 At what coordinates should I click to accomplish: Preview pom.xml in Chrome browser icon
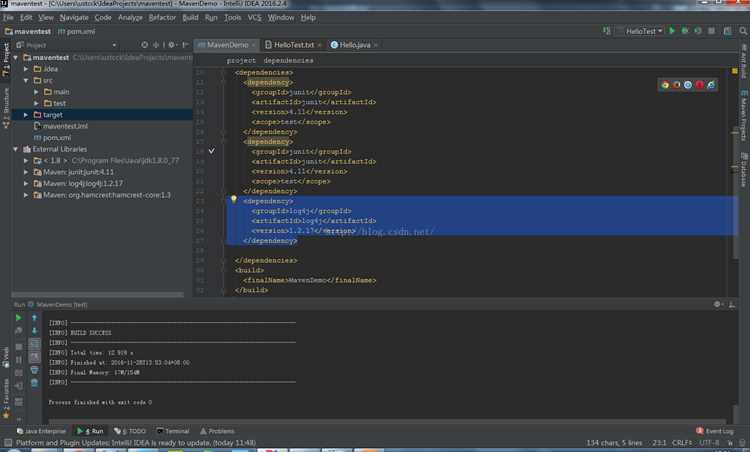(x=665, y=85)
